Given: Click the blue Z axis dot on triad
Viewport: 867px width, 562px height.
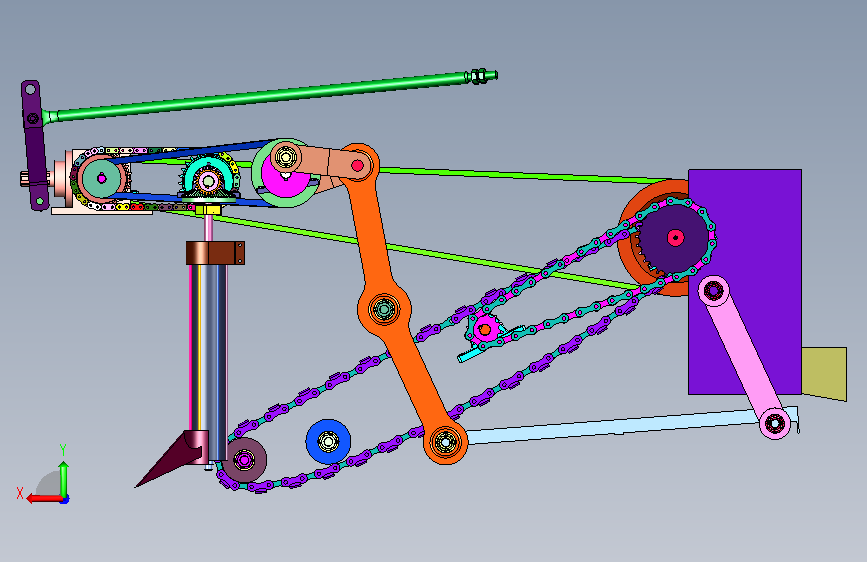Looking at the screenshot, I should coord(65,499).
